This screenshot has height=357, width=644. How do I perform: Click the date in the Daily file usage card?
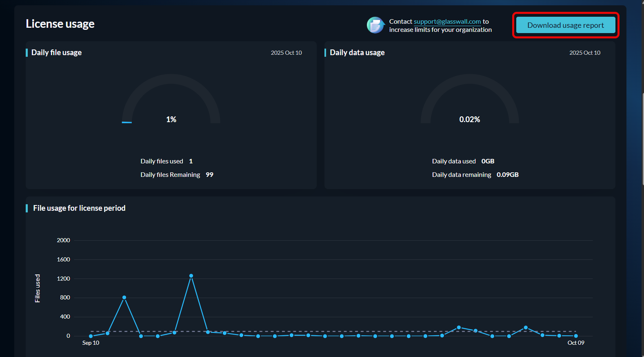(x=286, y=53)
